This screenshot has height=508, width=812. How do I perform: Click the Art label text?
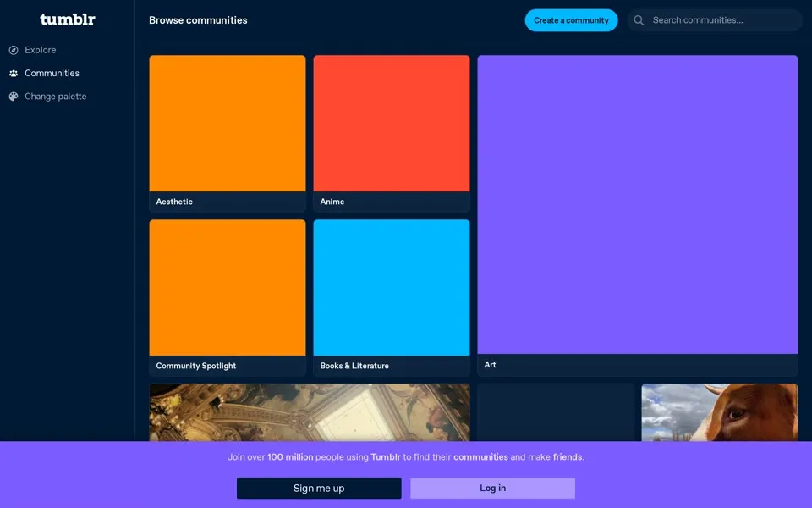490,364
